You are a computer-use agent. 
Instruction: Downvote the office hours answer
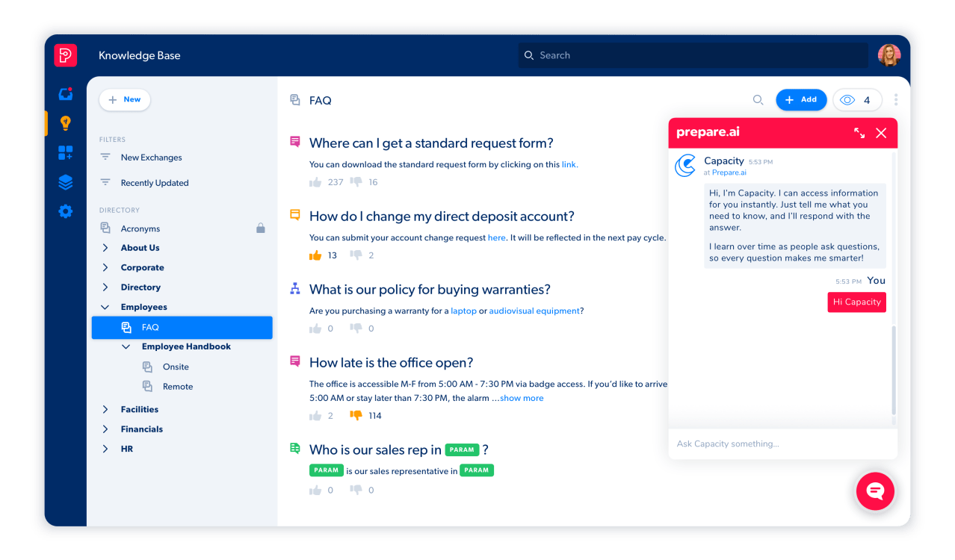pyautogui.click(x=356, y=415)
